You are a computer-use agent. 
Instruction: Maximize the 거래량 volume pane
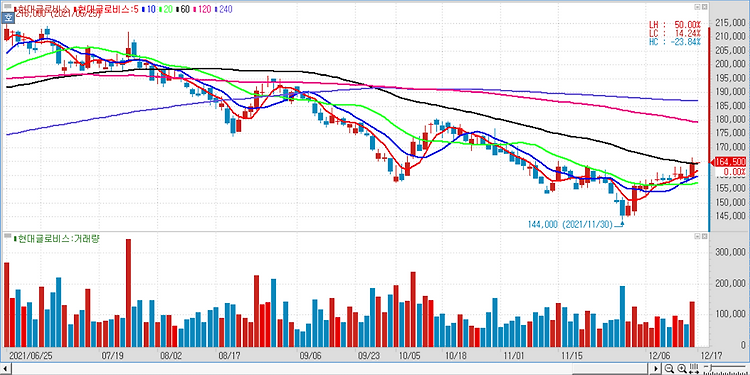tap(697, 236)
